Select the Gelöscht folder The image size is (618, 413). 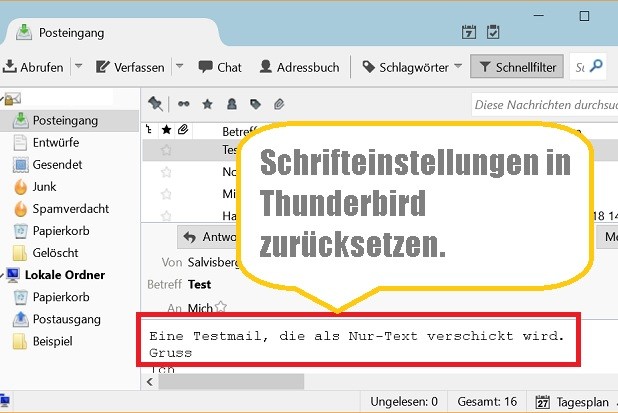55,253
